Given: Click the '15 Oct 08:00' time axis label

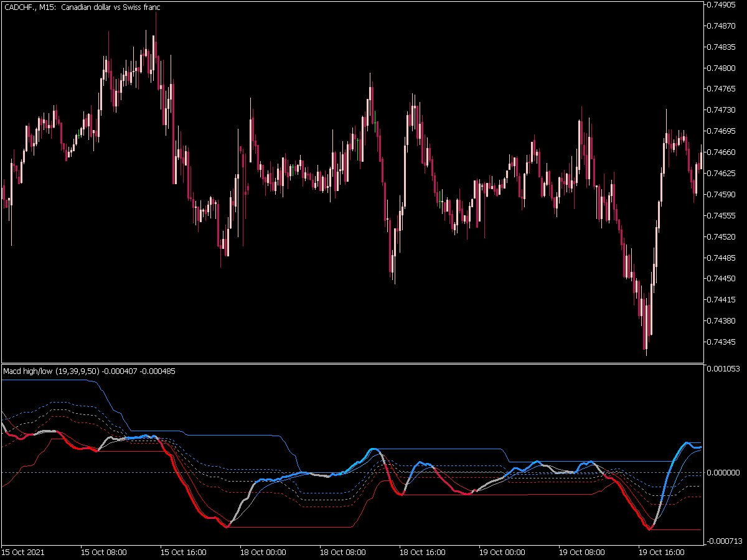Looking at the screenshot, I should tap(104, 553).
